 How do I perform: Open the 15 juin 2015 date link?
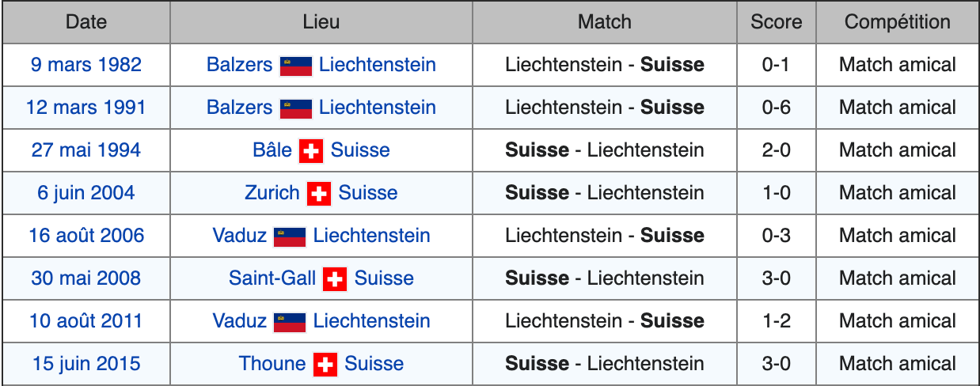pyautogui.click(x=86, y=364)
